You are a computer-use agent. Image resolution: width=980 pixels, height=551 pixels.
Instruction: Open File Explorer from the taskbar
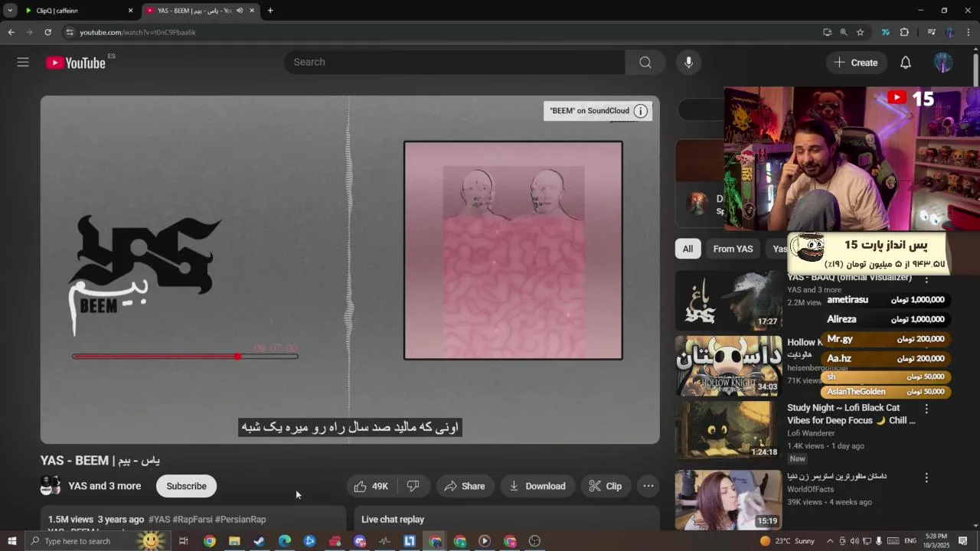[x=234, y=541]
